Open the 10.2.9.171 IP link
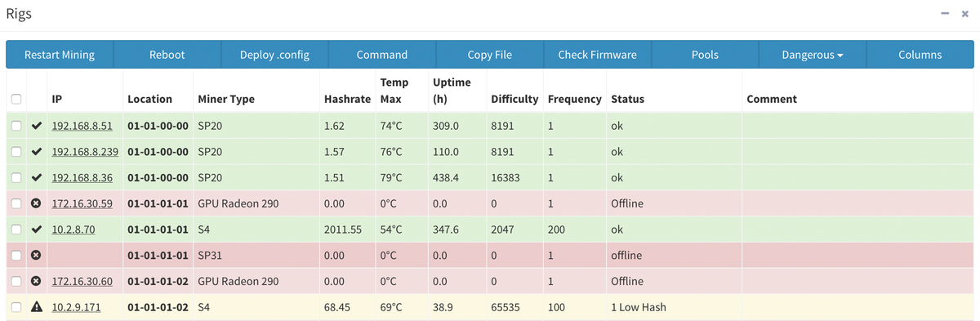This screenshot has width=980, height=321. point(77,308)
